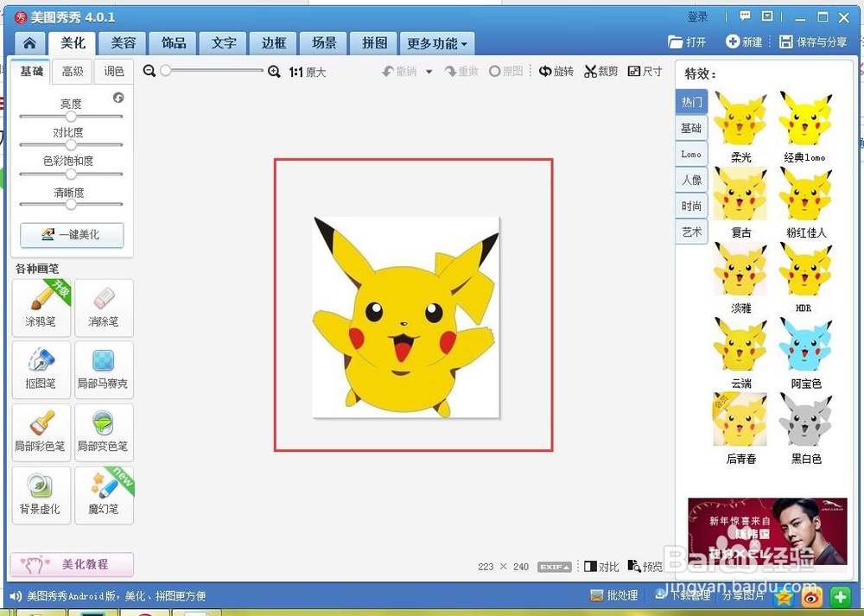Select the 局部马赛克 mosaic tool
Viewport: 864px width, 616px height.
coord(104,370)
